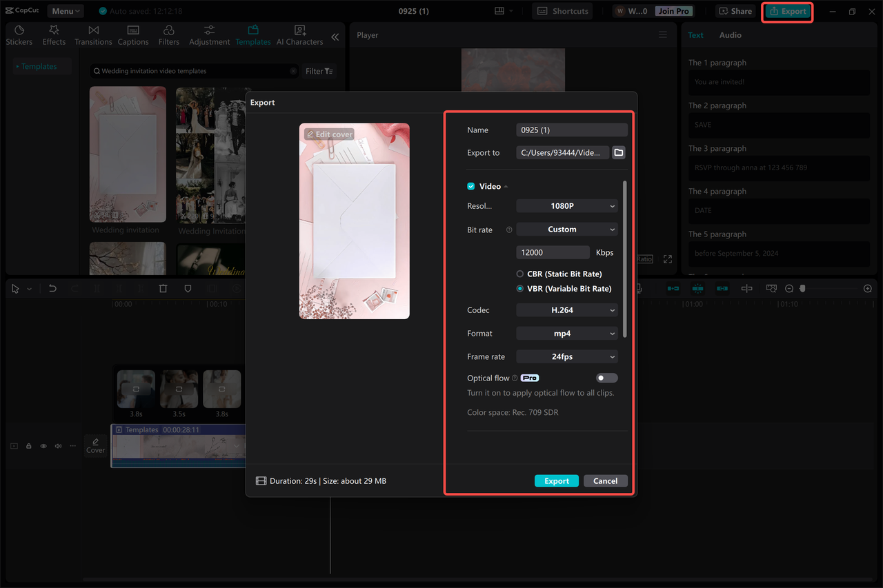Click the Undo icon above the timeline
The image size is (883, 588).
[x=52, y=288]
